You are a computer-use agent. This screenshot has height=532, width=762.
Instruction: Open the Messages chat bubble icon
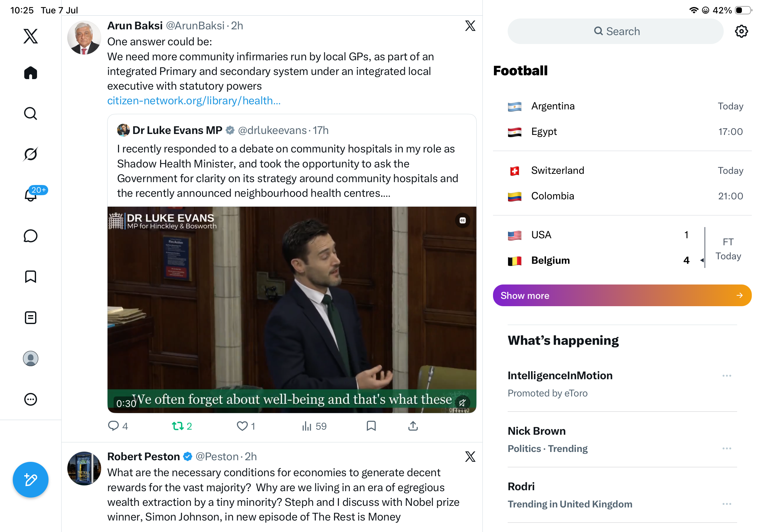pyautogui.click(x=31, y=236)
